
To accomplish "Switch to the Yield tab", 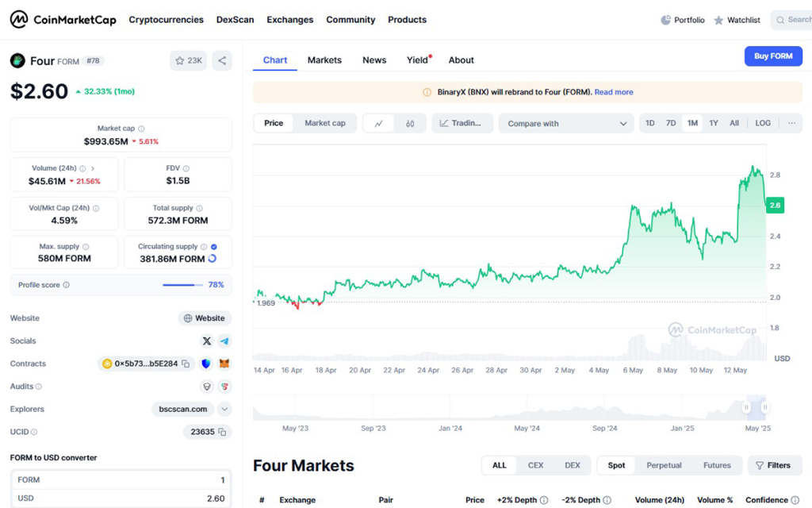I will click(417, 60).
